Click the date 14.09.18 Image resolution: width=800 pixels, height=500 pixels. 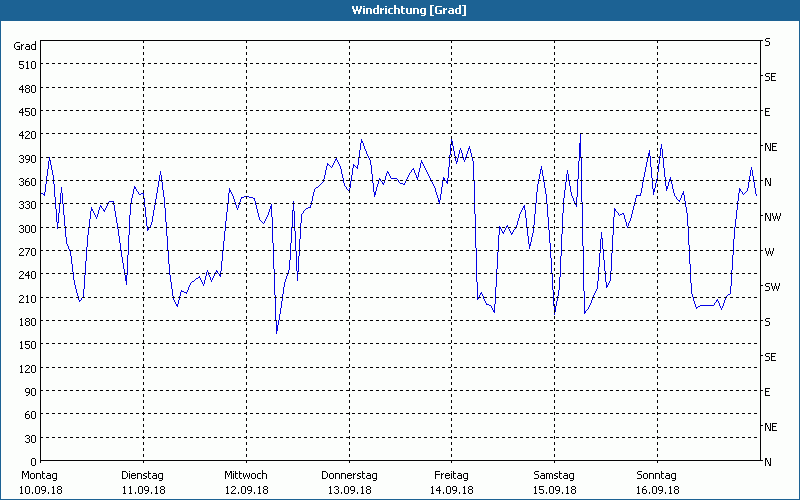(452, 490)
